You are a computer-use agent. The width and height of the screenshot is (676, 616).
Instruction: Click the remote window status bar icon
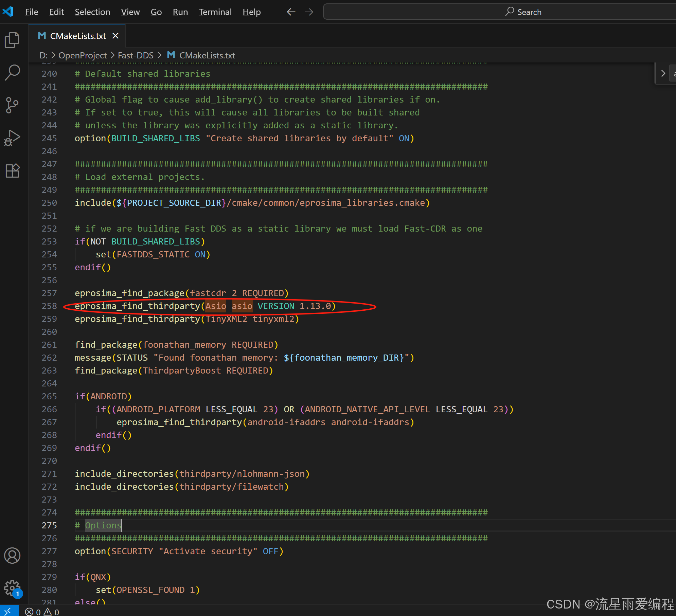point(8,611)
